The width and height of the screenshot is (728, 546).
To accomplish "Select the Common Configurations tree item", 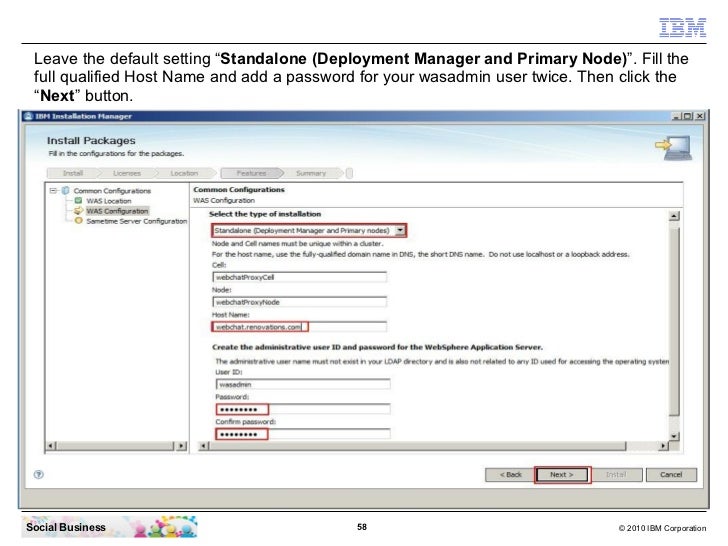I will tap(112, 191).
